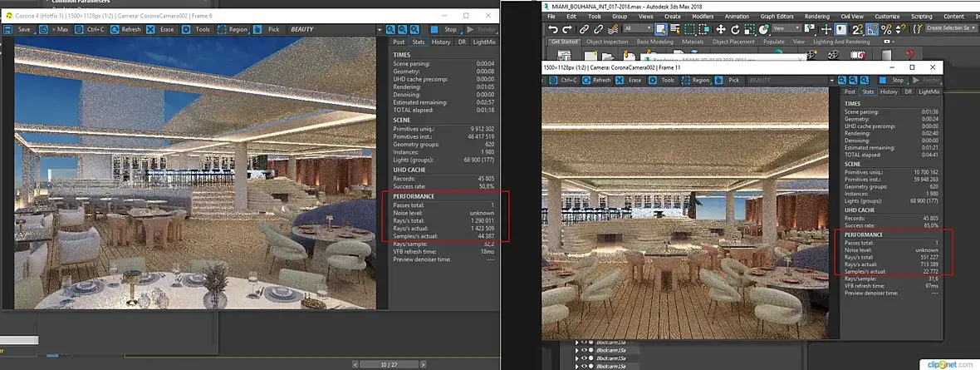Select and Link tool in 3ds Max

(x=584, y=29)
